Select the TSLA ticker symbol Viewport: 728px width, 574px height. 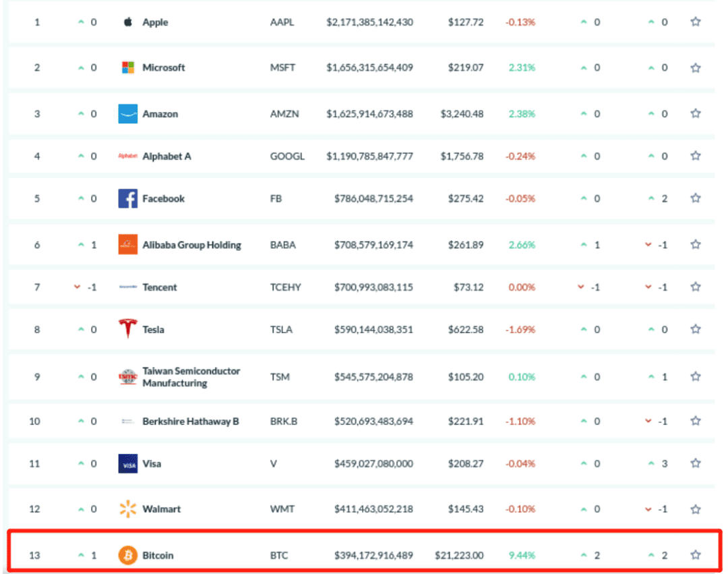(281, 329)
